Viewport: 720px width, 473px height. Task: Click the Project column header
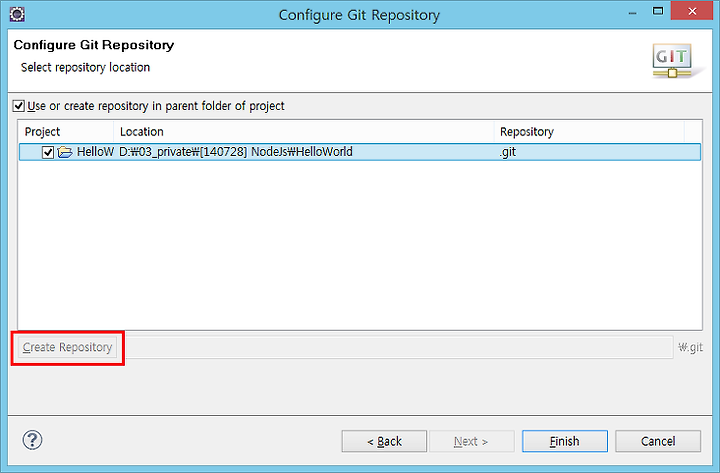pyautogui.click(x=66, y=132)
